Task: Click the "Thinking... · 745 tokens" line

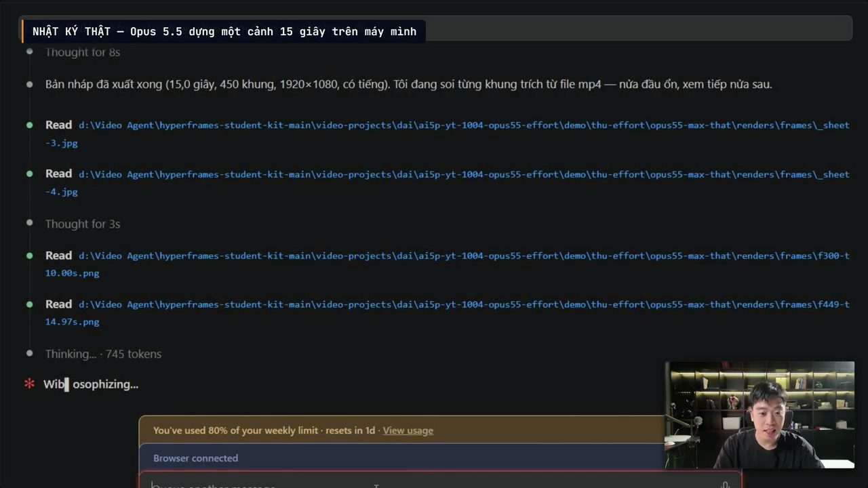Action: [103, 354]
